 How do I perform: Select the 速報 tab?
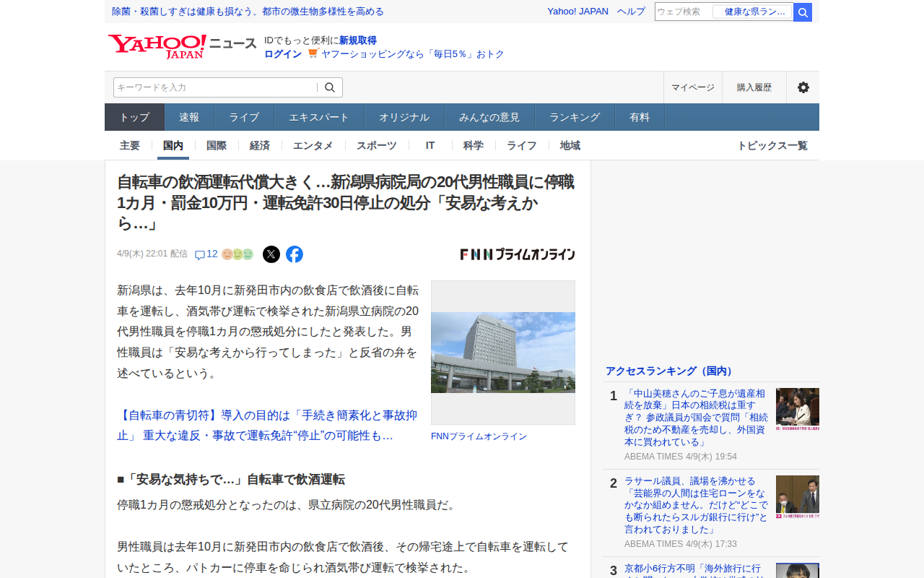(189, 117)
